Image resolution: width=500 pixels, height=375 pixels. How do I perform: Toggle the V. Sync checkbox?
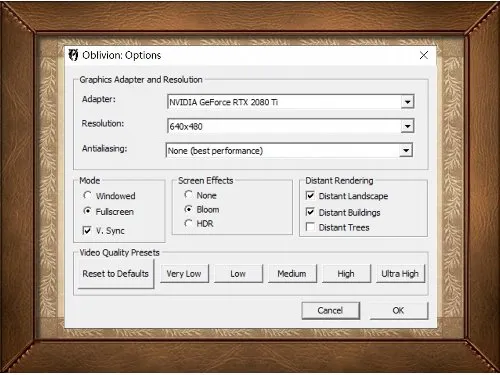click(x=87, y=230)
